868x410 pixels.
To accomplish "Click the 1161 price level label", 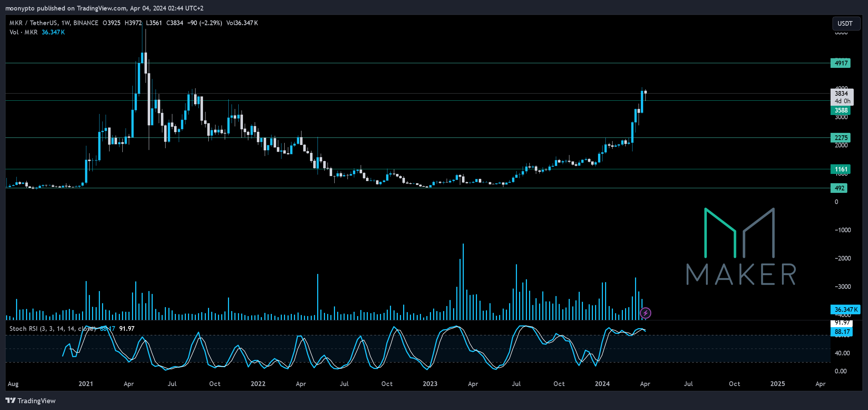I will tap(841, 169).
